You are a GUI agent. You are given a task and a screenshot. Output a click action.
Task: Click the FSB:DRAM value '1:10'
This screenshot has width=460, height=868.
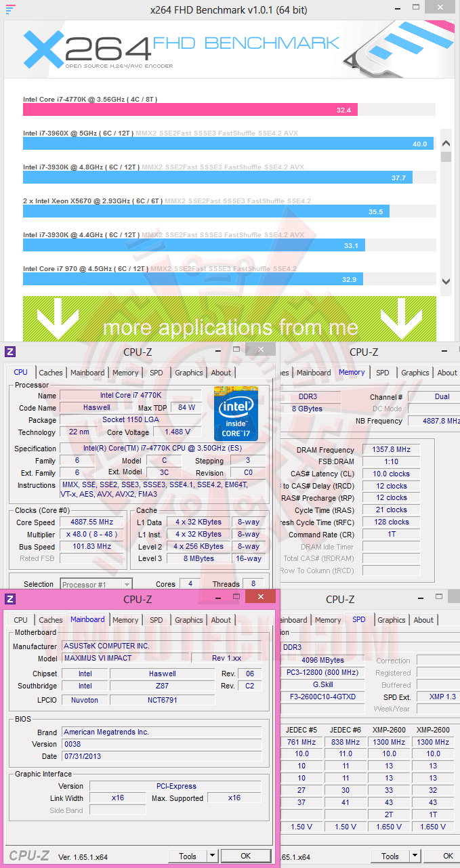click(391, 462)
